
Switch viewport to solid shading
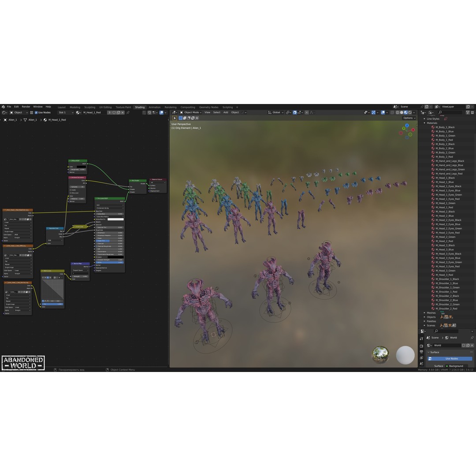[x=402, y=113]
